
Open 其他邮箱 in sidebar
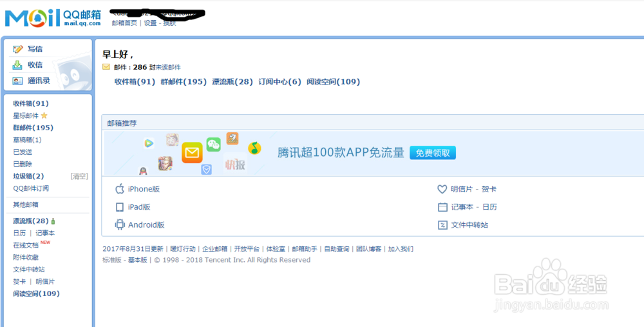point(26,205)
